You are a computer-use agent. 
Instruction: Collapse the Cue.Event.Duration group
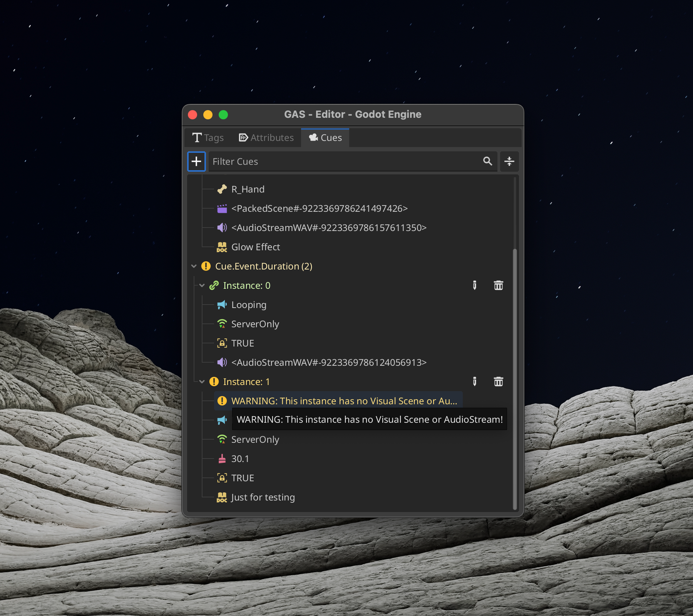[x=194, y=266]
